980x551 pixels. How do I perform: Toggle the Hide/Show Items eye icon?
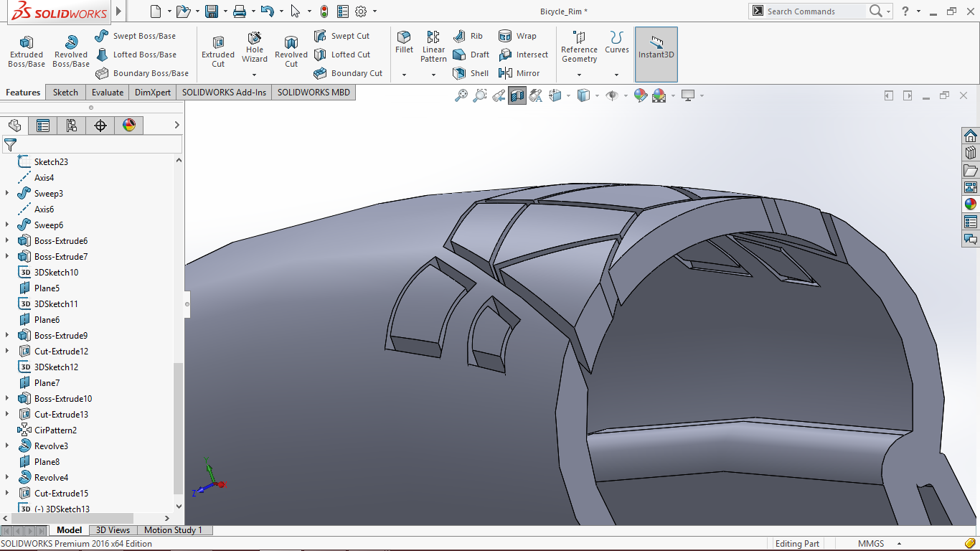tap(612, 95)
